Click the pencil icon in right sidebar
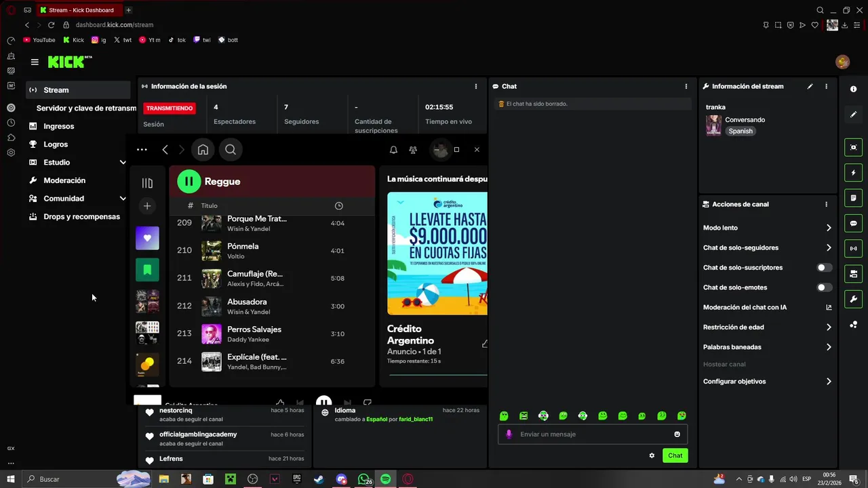 pyautogui.click(x=853, y=115)
